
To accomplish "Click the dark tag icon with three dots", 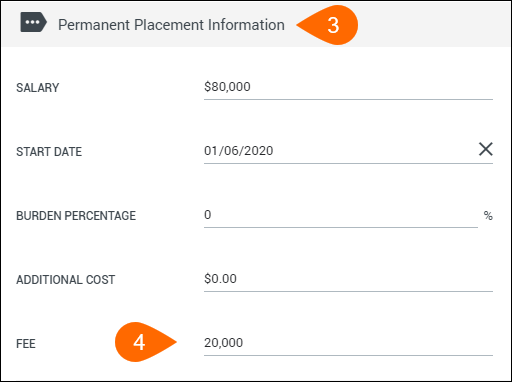I will (x=33, y=22).
